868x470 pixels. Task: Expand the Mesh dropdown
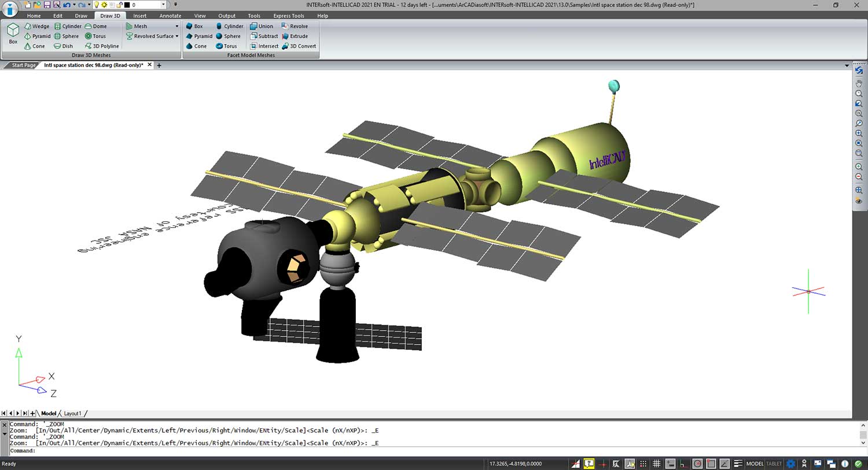(177, 26)
